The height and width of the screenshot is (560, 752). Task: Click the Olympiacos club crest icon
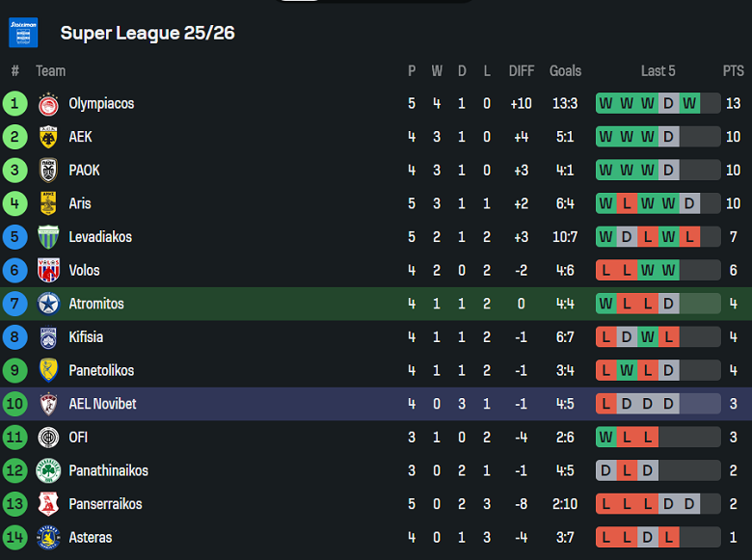(x=48, y=104)
